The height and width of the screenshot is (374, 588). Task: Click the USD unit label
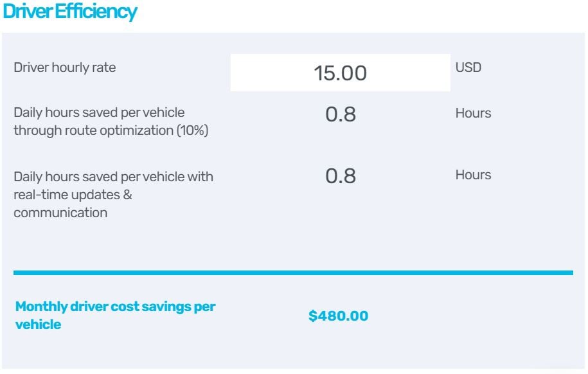click(468, 67)
